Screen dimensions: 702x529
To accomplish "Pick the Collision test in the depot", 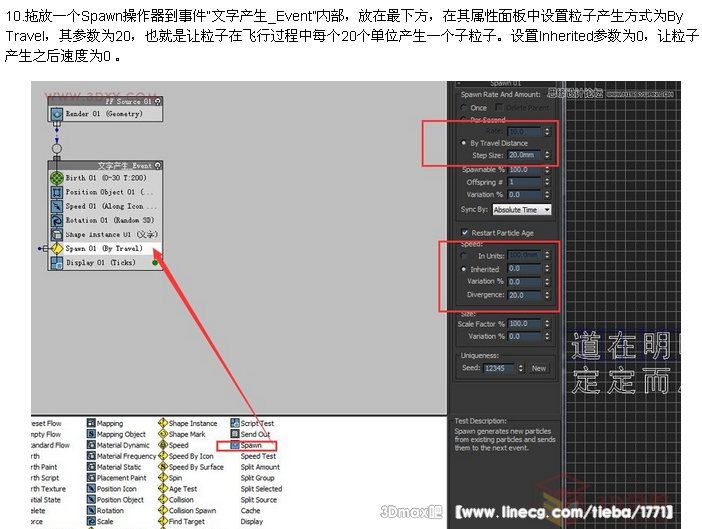I will (x=181, y=500).
